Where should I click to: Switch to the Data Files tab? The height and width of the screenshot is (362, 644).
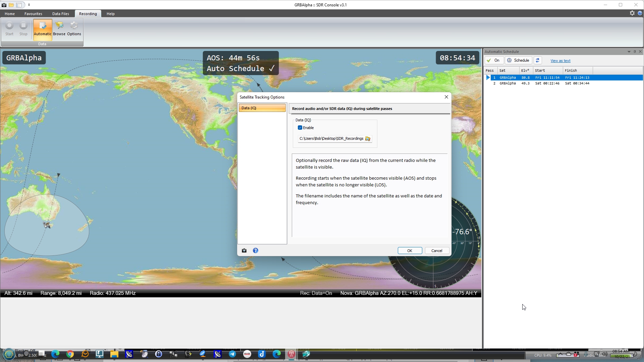(60, 14)
